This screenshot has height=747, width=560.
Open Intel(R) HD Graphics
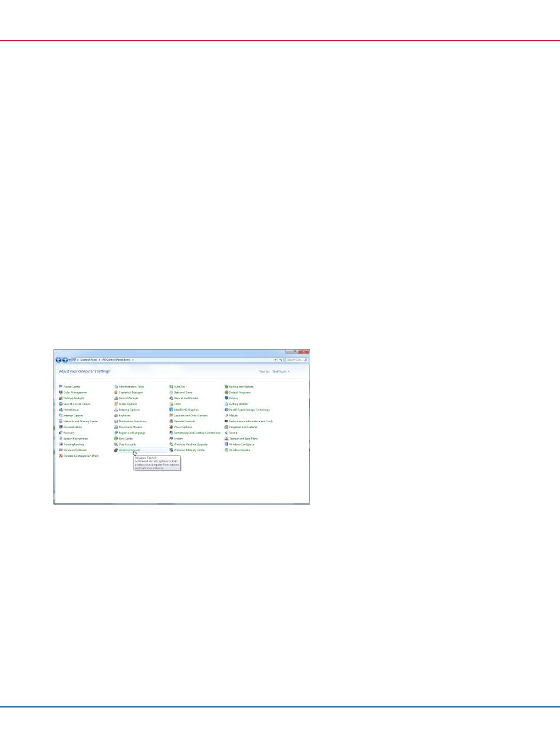coord(183,410)
